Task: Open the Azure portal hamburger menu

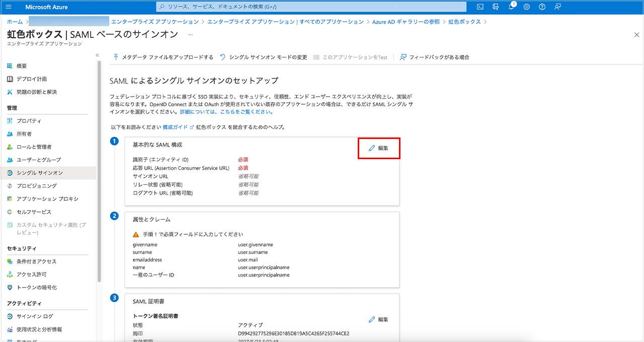Action: tap(9, 7)
